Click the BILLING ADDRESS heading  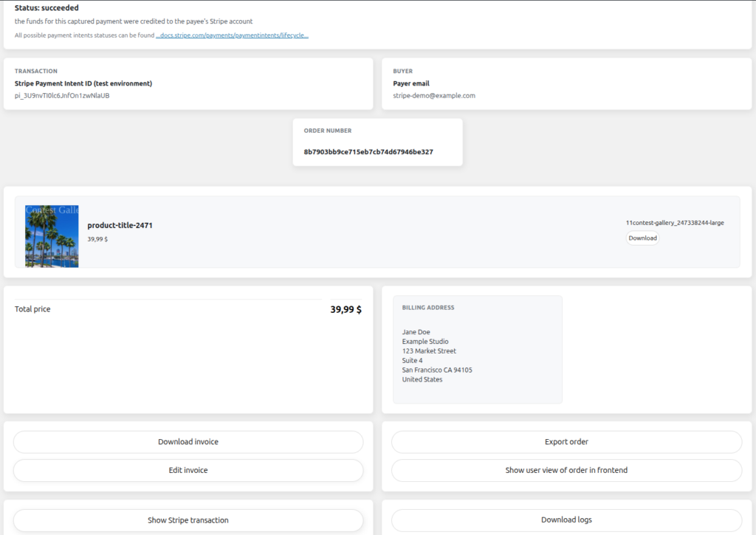(428, 308)
